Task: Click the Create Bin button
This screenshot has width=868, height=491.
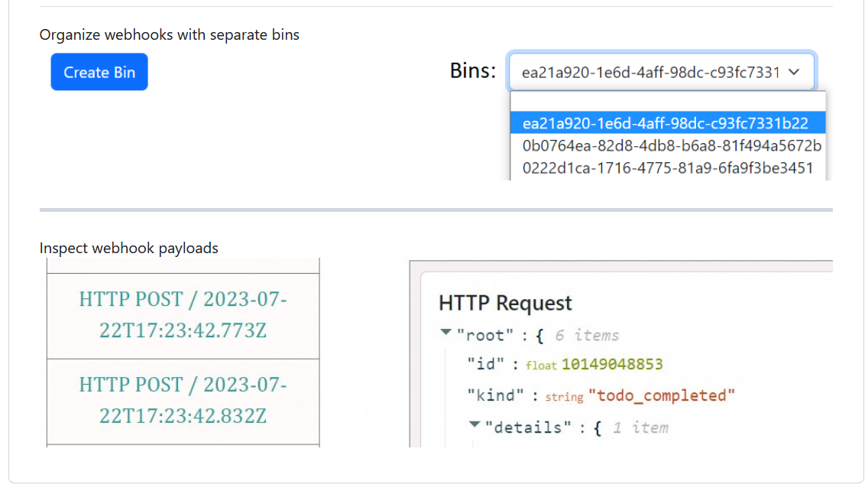Action: coord(99,72)
